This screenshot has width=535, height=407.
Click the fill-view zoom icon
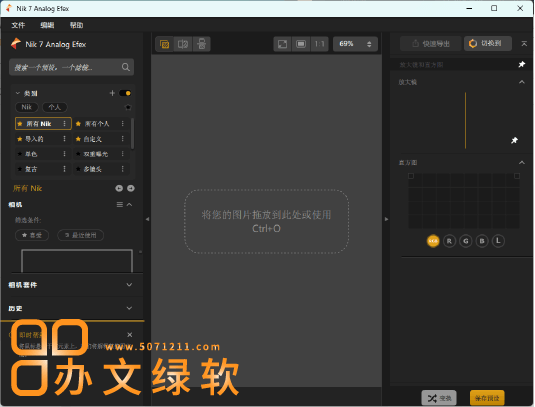point(301,44)
